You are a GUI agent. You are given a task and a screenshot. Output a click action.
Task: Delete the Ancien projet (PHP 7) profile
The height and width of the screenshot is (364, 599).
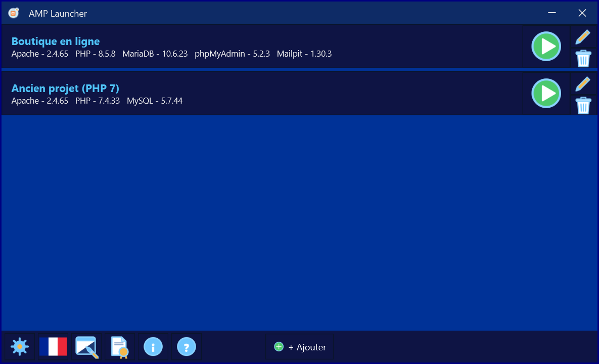pyautogui.click(x=583, y=106)
